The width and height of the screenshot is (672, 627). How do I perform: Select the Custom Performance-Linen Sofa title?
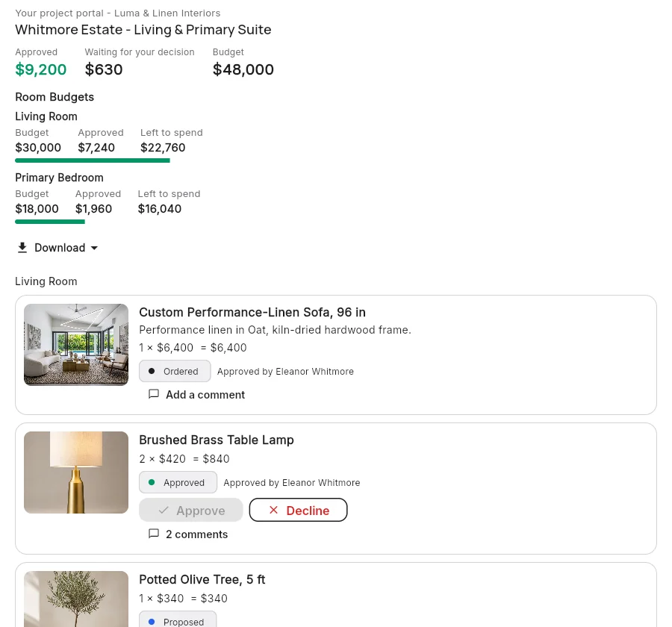(x=252, y=313)
